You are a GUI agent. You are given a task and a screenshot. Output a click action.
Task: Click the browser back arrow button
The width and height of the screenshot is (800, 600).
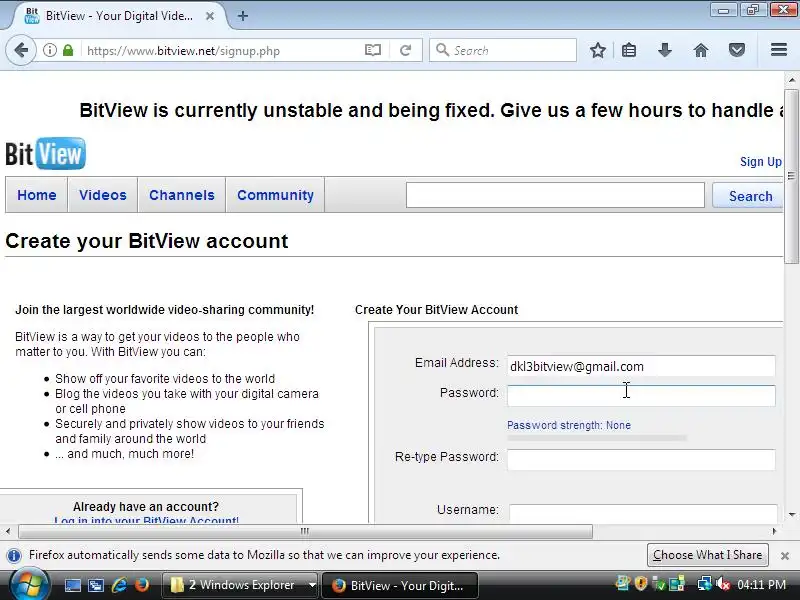(x=21, y=50)
